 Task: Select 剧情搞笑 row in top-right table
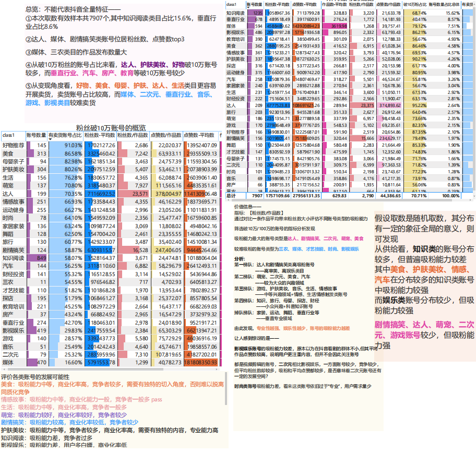tap(349, 138)
